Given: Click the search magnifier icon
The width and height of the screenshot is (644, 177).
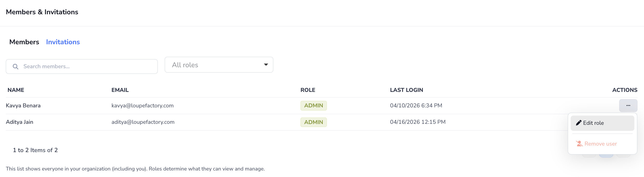Looking at the screenshot, I should click(15, 66).
